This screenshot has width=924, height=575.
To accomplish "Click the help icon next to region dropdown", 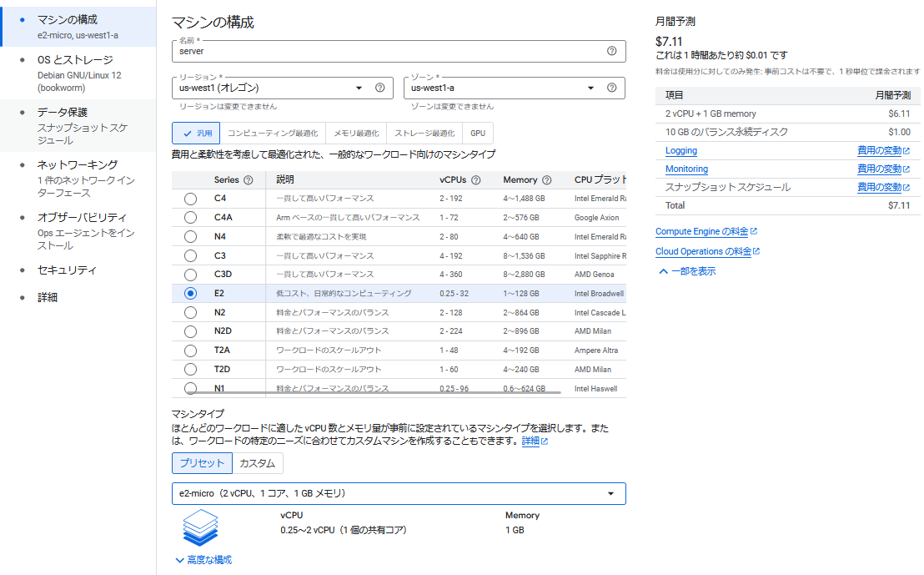I will [380, 88].
